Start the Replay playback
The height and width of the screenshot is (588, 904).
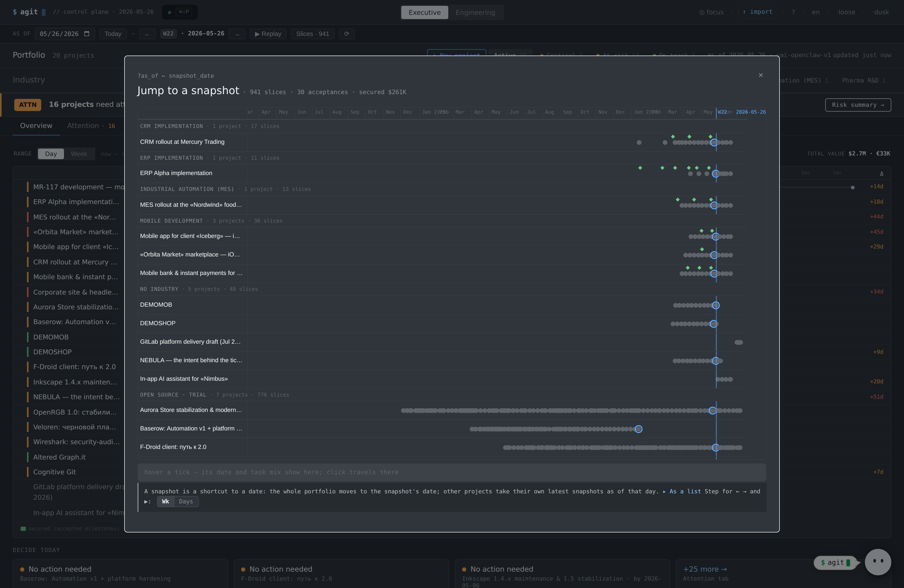[268, 34]
